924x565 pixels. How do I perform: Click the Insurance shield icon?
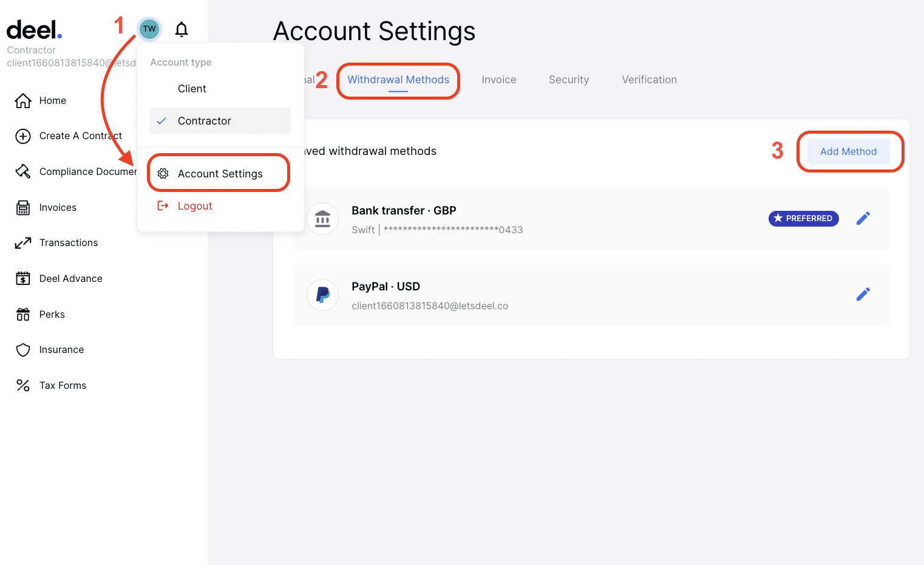click(x=23, y=350)
